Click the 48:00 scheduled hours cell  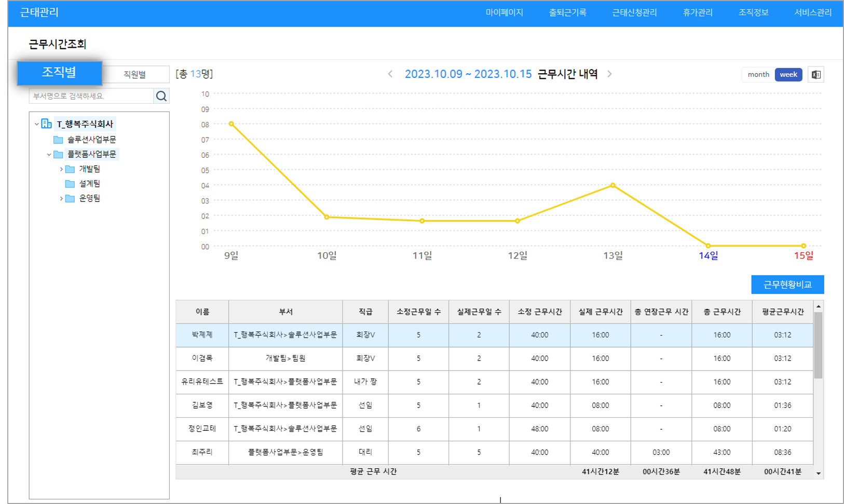540,429
